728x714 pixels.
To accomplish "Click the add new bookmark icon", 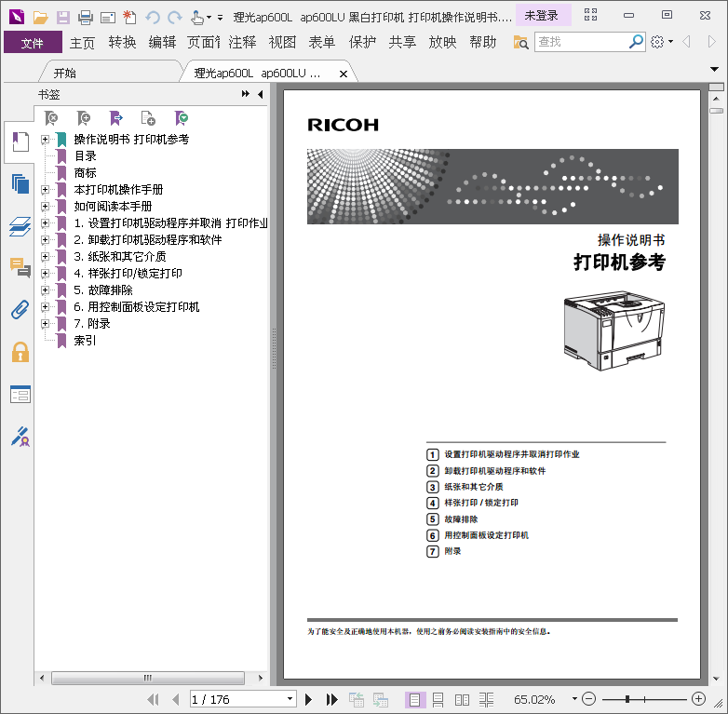I will pos(84,118).
